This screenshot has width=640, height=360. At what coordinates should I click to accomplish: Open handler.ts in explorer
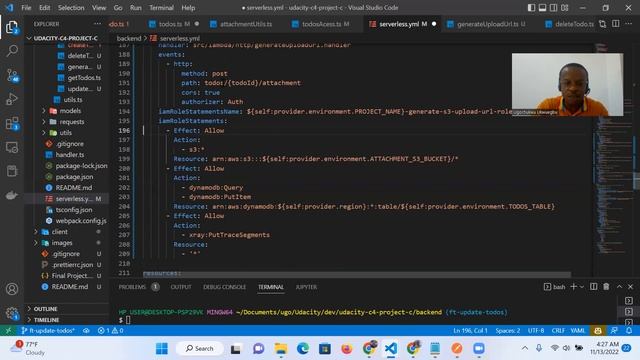(69, 155)
